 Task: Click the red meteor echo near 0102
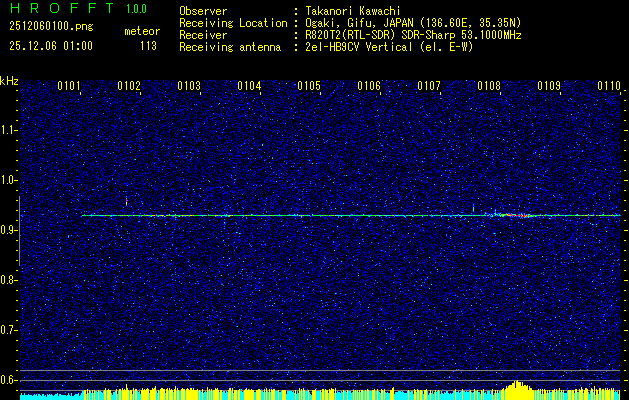click(x=126, y=202)
